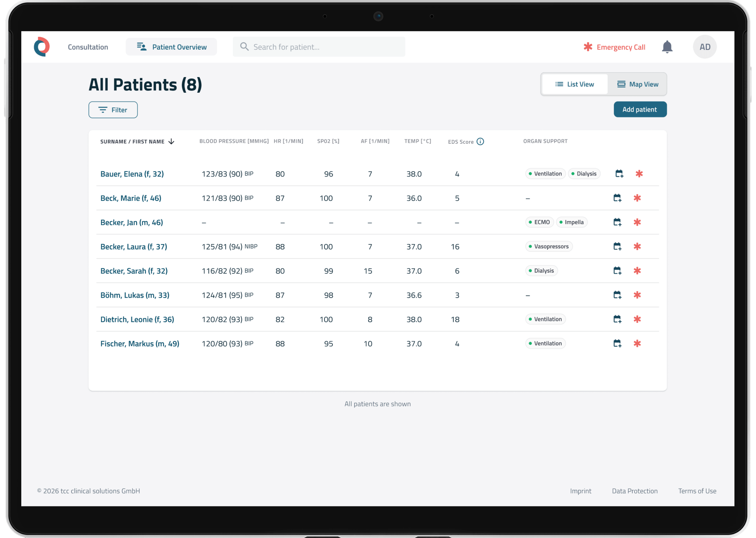Open the Filter options
756x538 pixels.
pos(113,110)
